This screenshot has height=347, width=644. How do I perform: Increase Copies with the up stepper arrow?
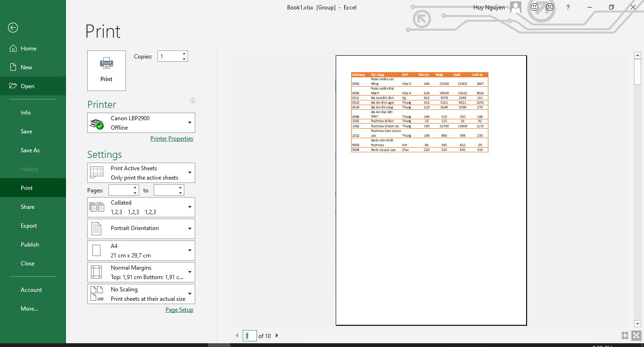point(184,54)
